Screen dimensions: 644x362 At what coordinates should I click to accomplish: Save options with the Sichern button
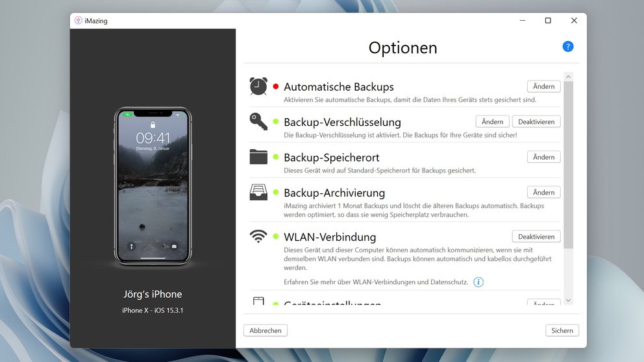562,330
